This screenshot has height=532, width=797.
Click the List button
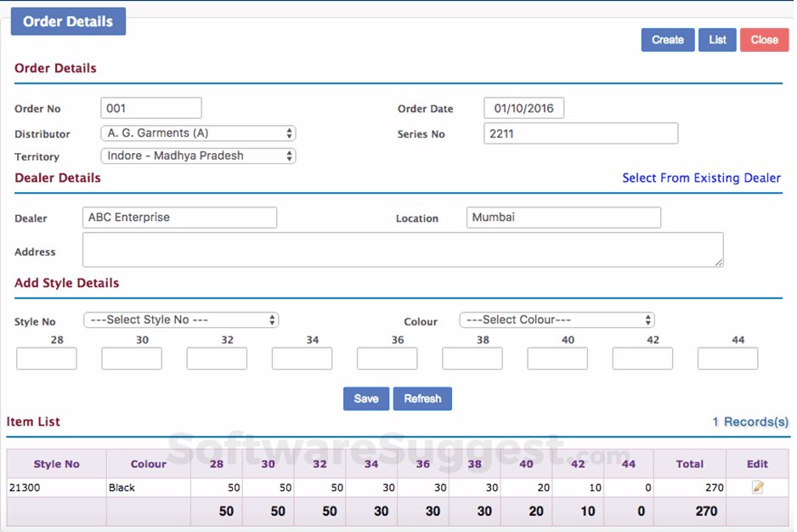pyautogui.click(x=717, y=40)
